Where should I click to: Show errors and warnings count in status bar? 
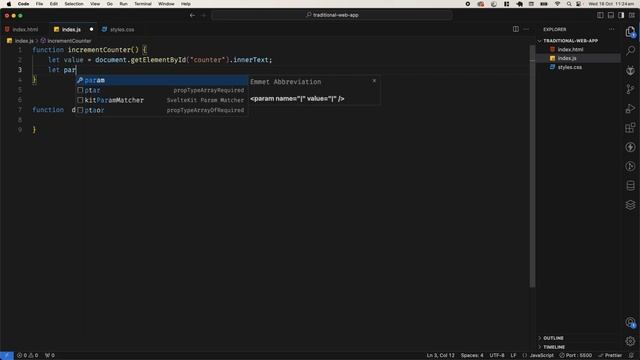click(x=27, y=356)
